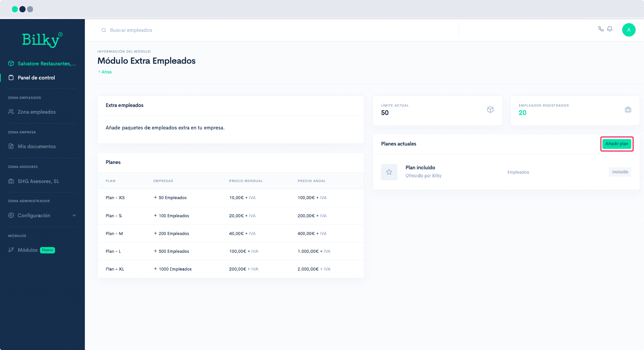Click the clipboard icon for Panel de control

(11, 77)
